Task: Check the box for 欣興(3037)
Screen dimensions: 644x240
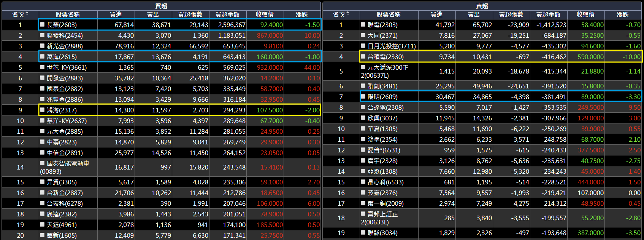Action: (363, 118)
